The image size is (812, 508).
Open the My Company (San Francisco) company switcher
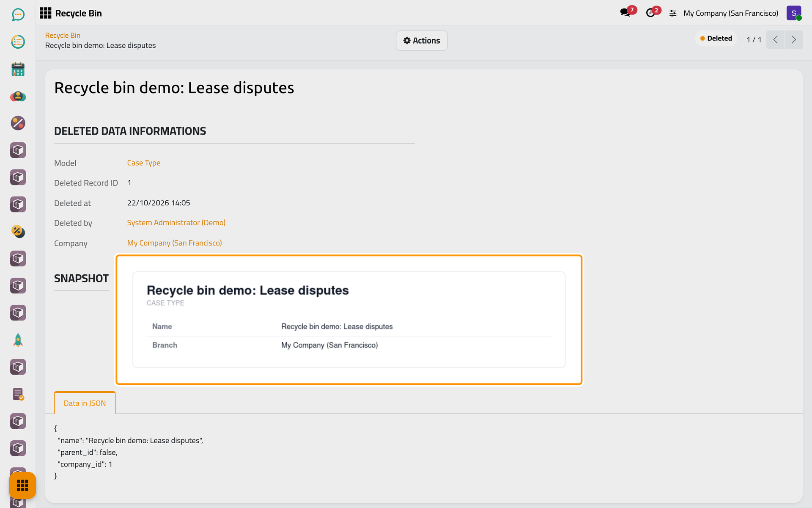click(731, 13)
